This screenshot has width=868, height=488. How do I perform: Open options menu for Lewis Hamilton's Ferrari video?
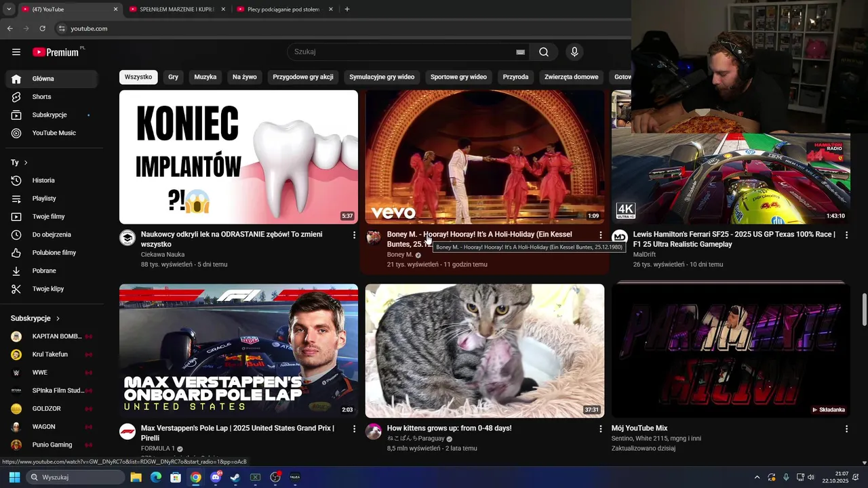(846, 235)
